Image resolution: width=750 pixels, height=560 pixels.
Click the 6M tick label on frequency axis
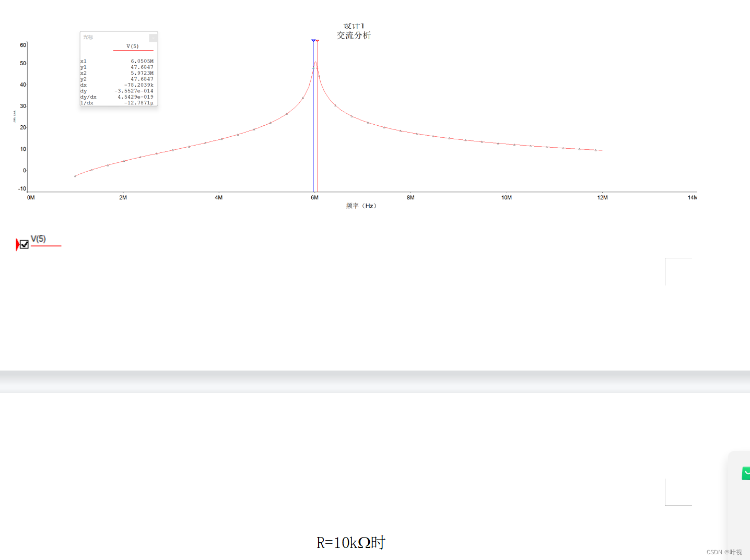[x=314, y=198]
